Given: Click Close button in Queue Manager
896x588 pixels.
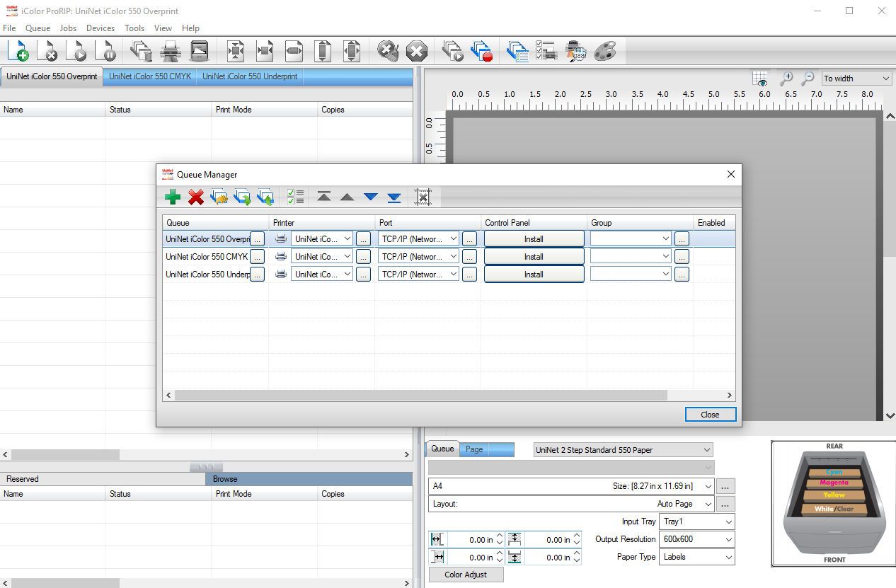Looking at the screenshot, I should tap(710, 415).
